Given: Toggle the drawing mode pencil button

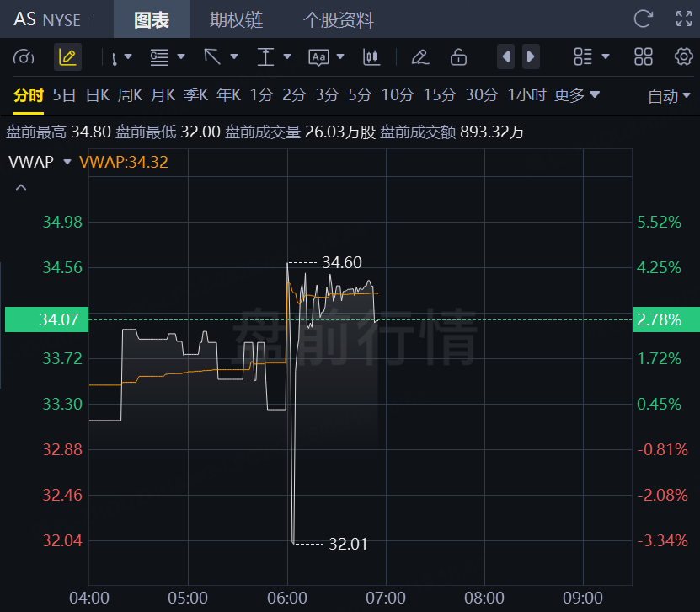Looking at the screenshot, I should (68, 56).
